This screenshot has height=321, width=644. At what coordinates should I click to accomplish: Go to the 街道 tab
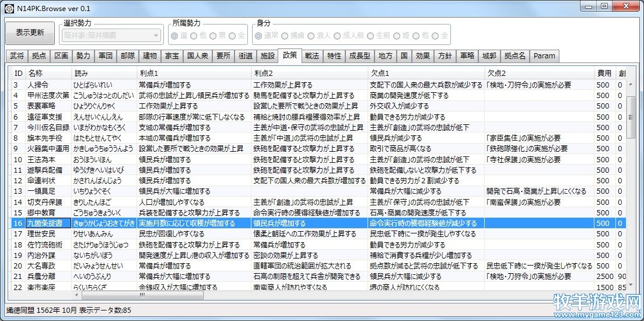point(246,56)
